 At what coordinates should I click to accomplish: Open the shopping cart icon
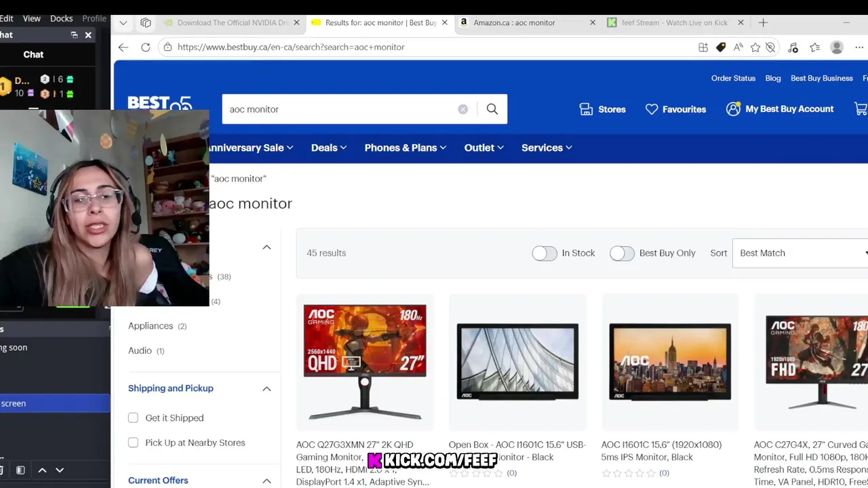(861, 109)
